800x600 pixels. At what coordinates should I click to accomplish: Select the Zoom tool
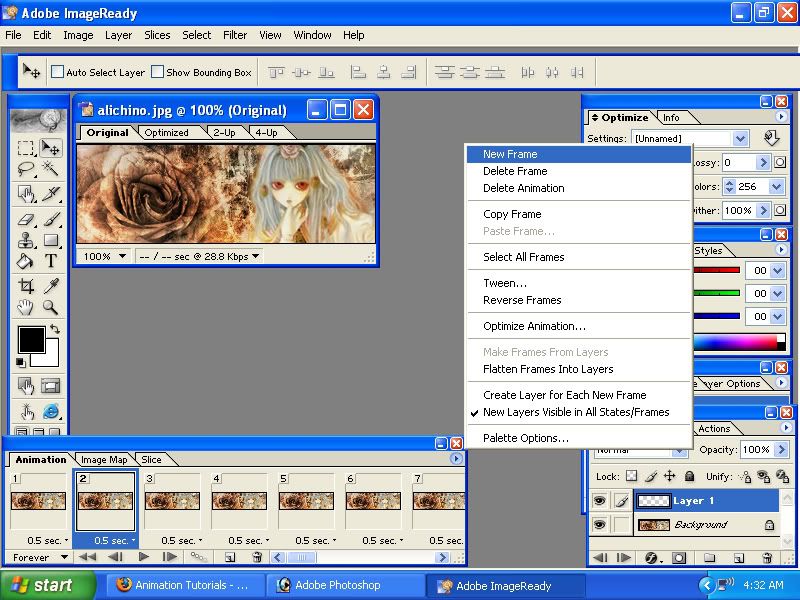point(50,307)
